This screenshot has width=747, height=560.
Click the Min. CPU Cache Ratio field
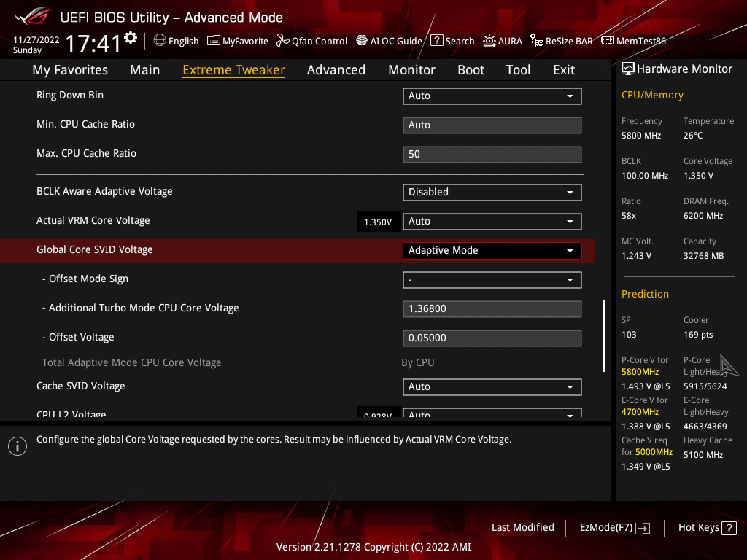tap(492, 125)
